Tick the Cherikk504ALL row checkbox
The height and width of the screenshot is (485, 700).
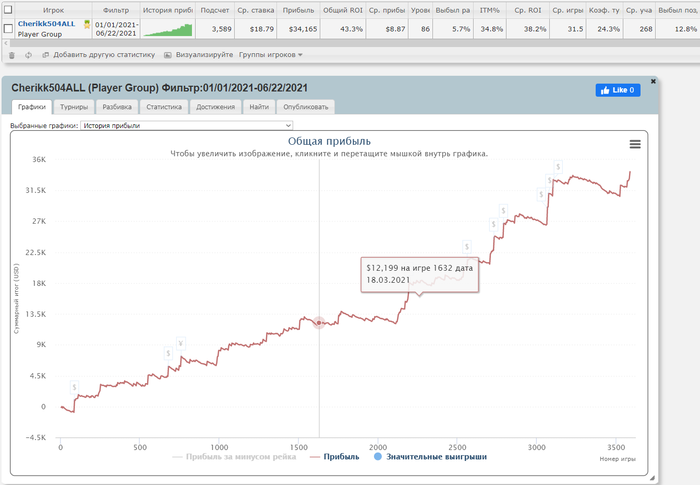click(x=8, y=29)
